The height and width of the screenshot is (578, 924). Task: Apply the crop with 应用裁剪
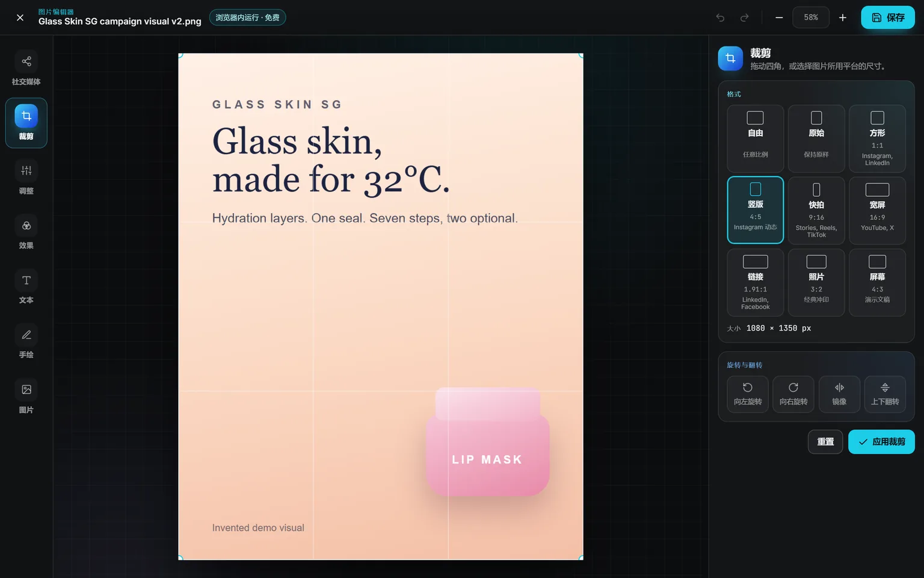coord(881,442)
